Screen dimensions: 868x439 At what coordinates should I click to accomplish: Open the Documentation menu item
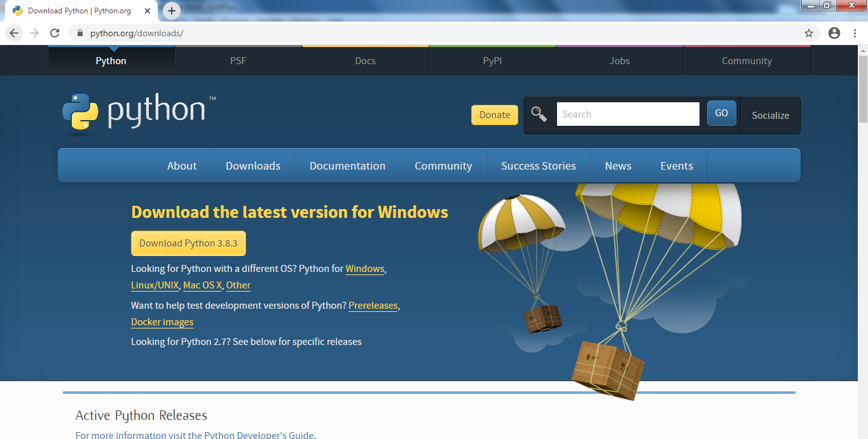(x=347, y=166)
